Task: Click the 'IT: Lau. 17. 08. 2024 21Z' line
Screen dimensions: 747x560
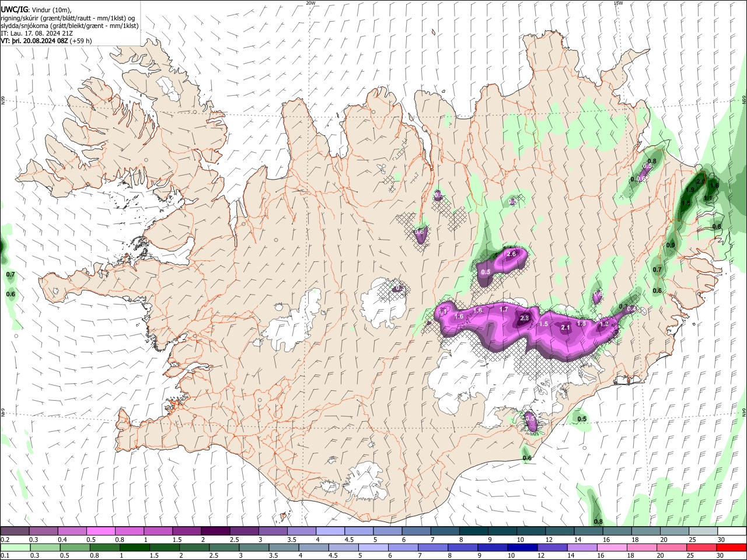Action: 37,34
